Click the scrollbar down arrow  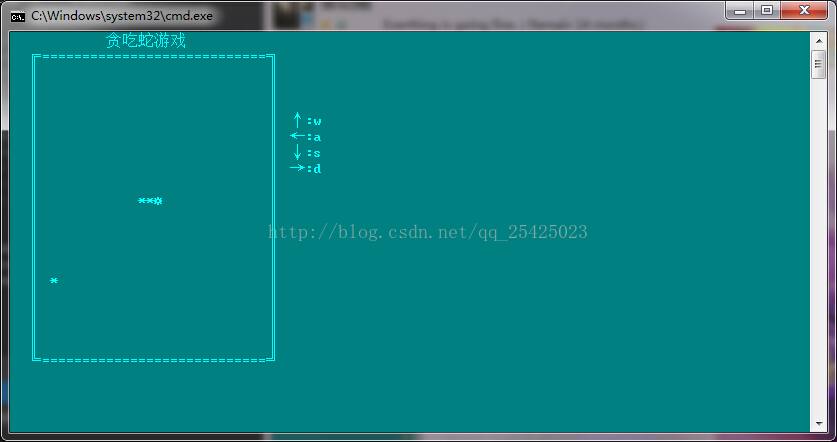[x=819, y=424]
